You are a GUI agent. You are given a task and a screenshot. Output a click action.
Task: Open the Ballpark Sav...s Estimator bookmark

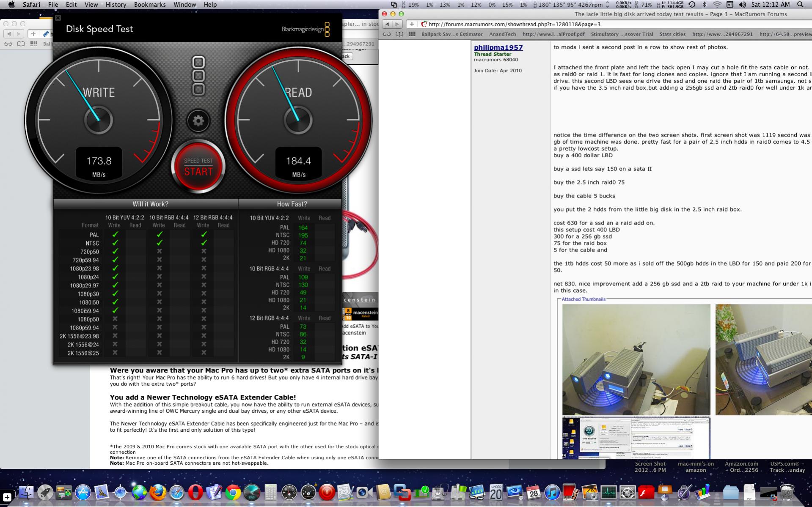click(x=452, y=34)
